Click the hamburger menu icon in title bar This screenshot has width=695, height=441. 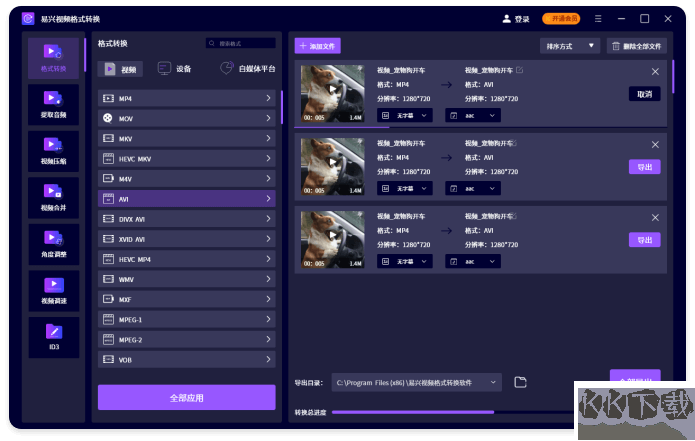598,19
